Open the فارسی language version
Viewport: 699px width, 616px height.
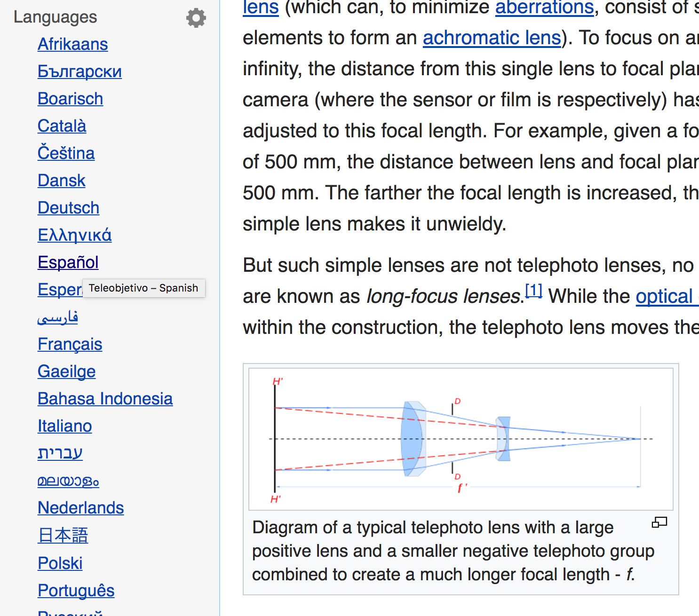pyautogui.click(x=58, y=317)
